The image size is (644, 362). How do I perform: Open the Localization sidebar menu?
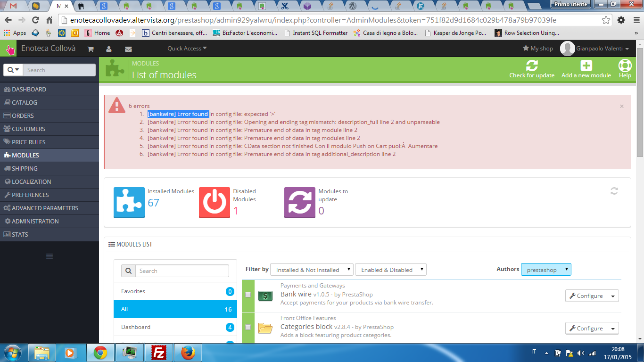50,181
